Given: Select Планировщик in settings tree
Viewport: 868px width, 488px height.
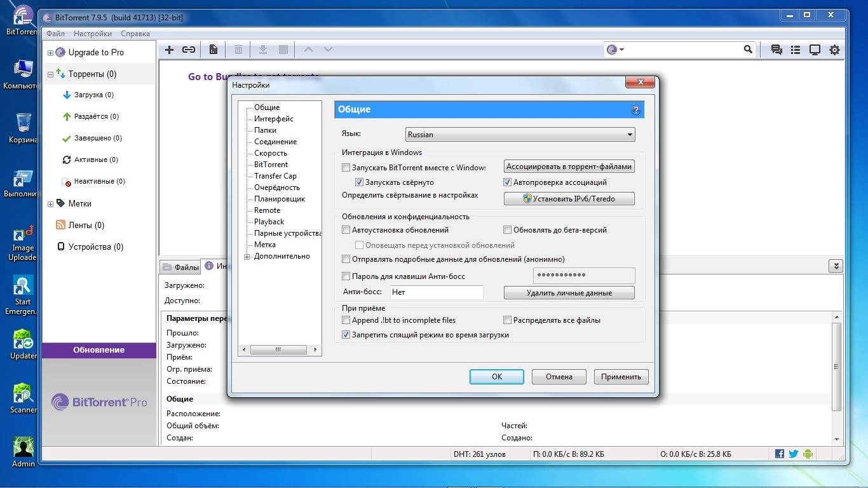Looking at the screenshot, I should click(280, 199).
